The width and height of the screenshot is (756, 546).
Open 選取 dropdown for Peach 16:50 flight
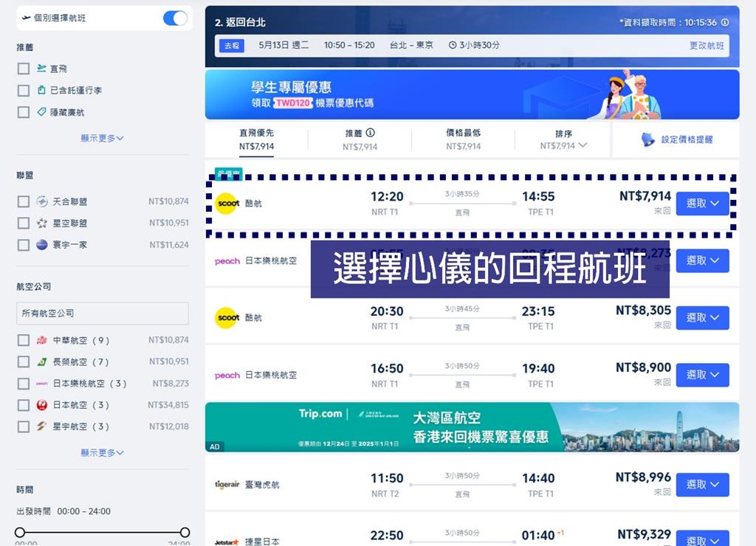click(703, 375)
